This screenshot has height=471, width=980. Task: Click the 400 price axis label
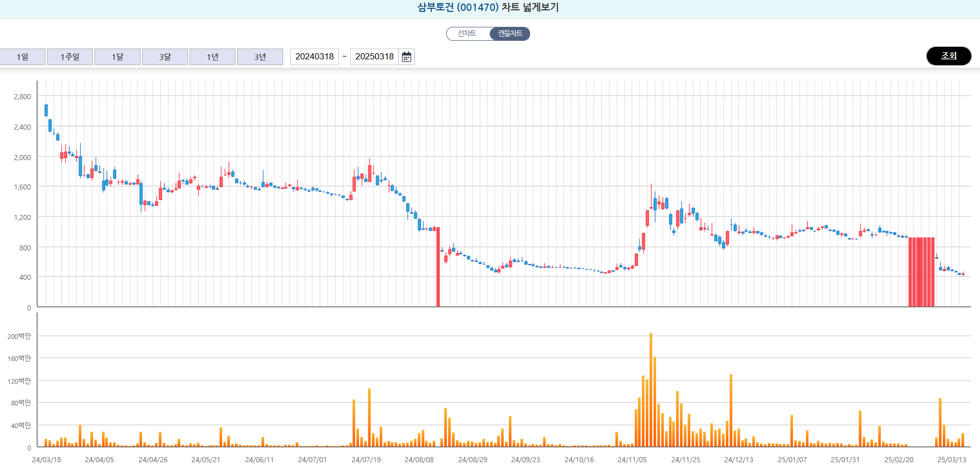(25, 277)
